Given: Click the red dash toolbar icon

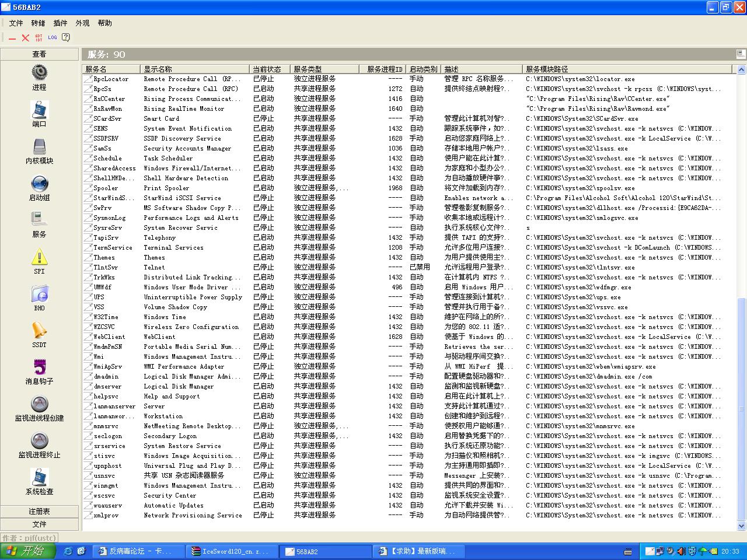Looking at the screenshot, I should tap(12, 38).
